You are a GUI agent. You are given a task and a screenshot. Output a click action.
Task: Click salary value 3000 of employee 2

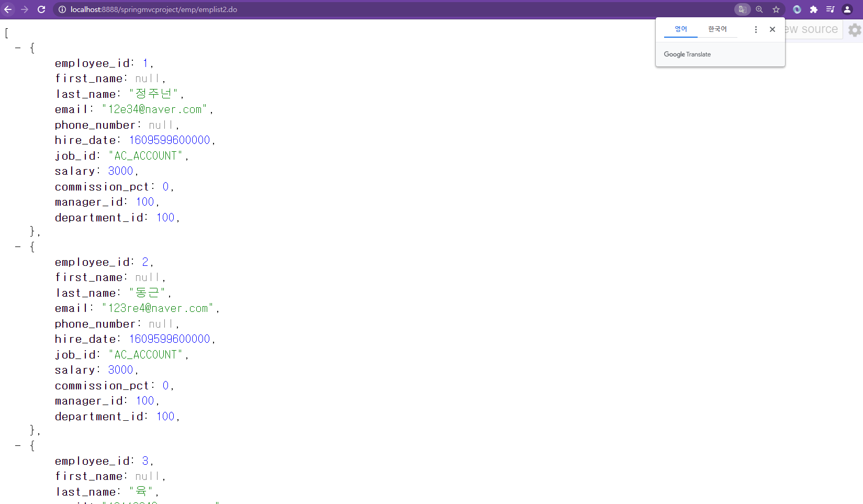121,370
